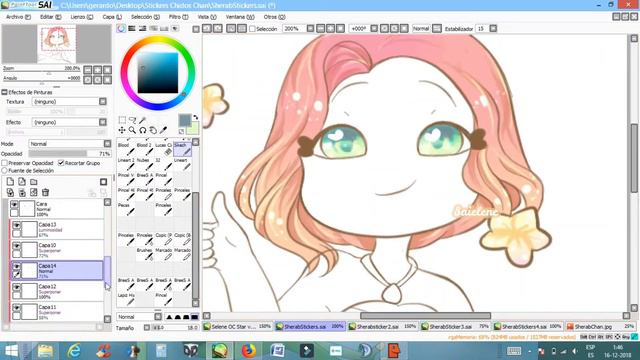Uncheck the Recortar Grupo checkbox
The width and height of the screenshot is (640, 360).
61,163
